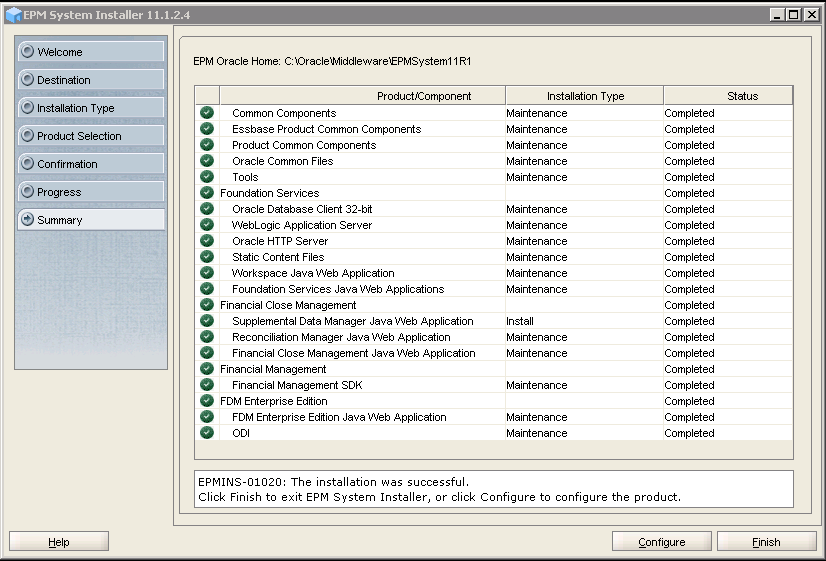826x561 pixels.
Task: Open the Installation Type step
Action: [x=90, y=108]
